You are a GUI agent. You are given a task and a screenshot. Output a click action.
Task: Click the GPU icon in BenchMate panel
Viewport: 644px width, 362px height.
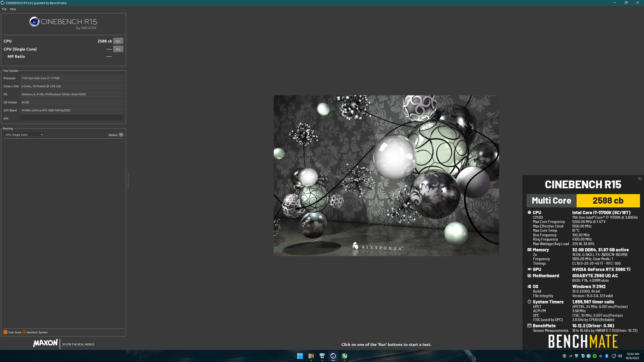click(529, 269)
